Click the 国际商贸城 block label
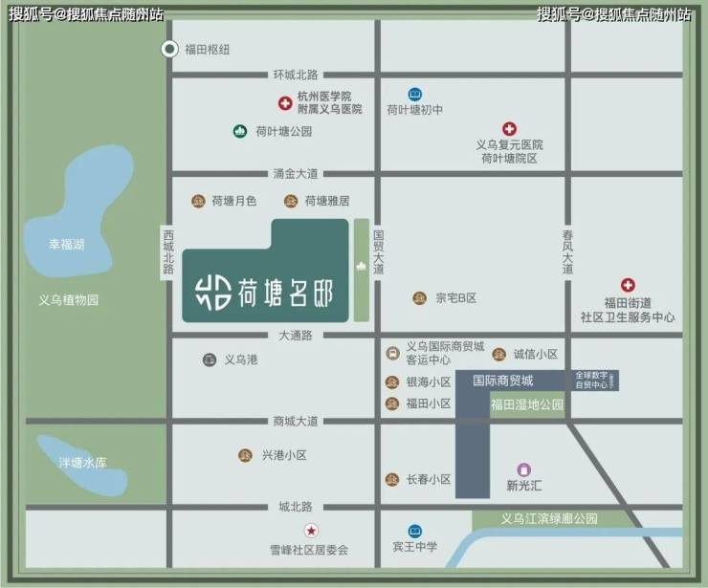708x588 pixels. click(503, 381)
